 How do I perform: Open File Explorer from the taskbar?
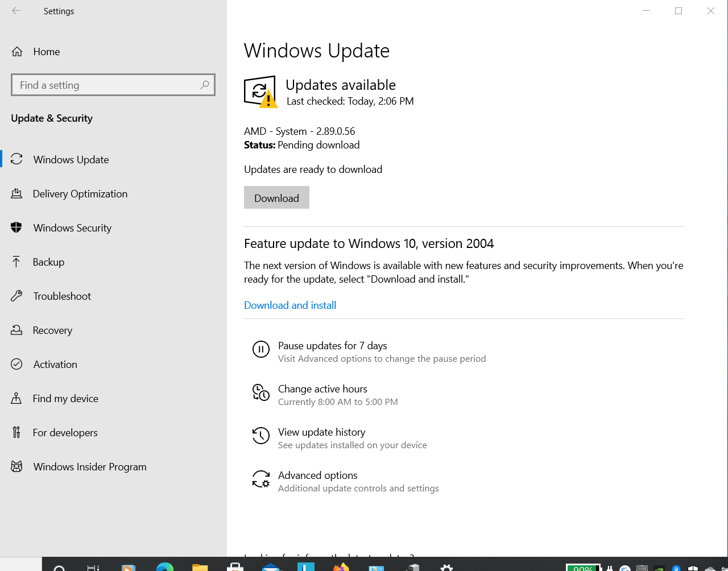[x=200, y=567]
